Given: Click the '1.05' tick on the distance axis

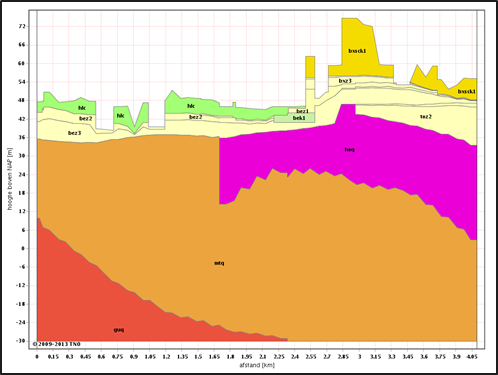Looking at the screenshot, I should coord(150,357).
